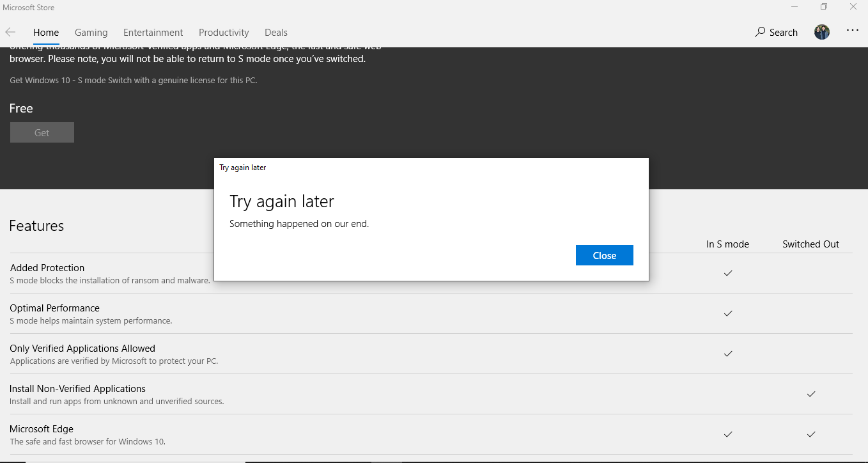The height and width of the screenshot is (463, 868).
Task: Open the Entertainment tab
Action: (x=153, y=33)
